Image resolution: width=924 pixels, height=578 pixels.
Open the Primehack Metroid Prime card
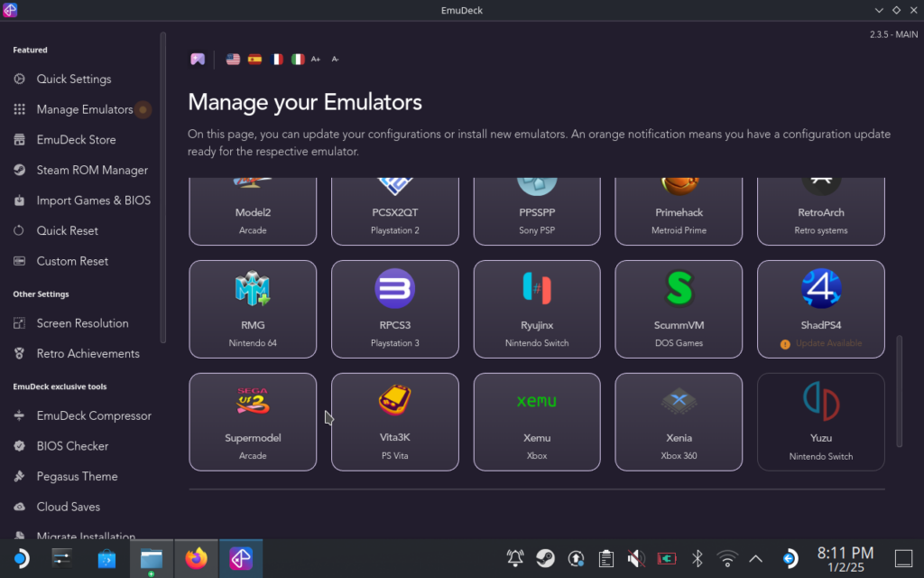point(679,211)
